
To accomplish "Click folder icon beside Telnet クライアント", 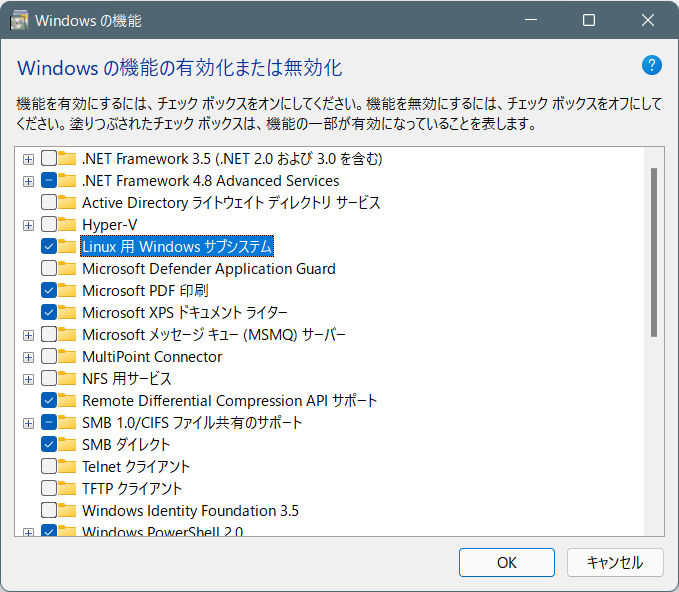I will click(67, 466).
